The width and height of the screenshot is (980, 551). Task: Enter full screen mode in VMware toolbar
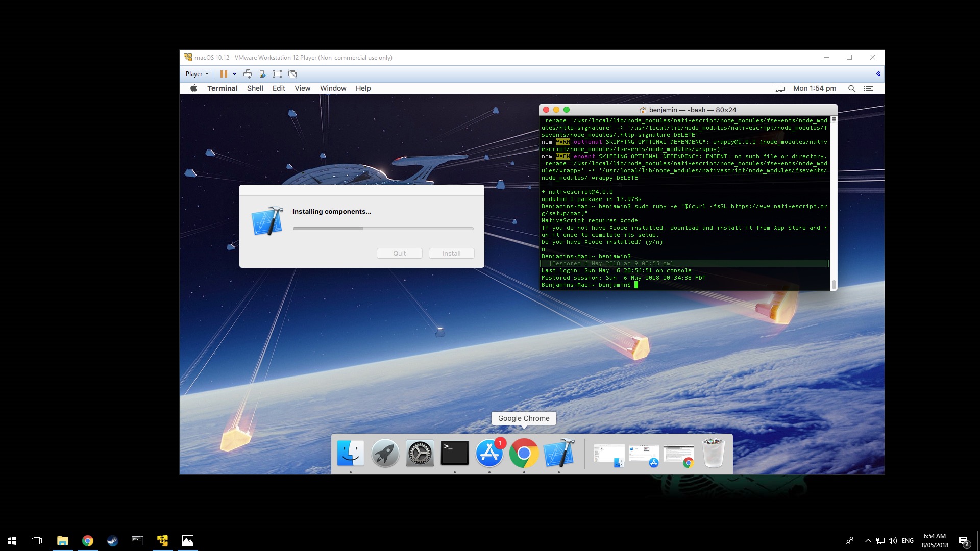[x=277, y=74]
